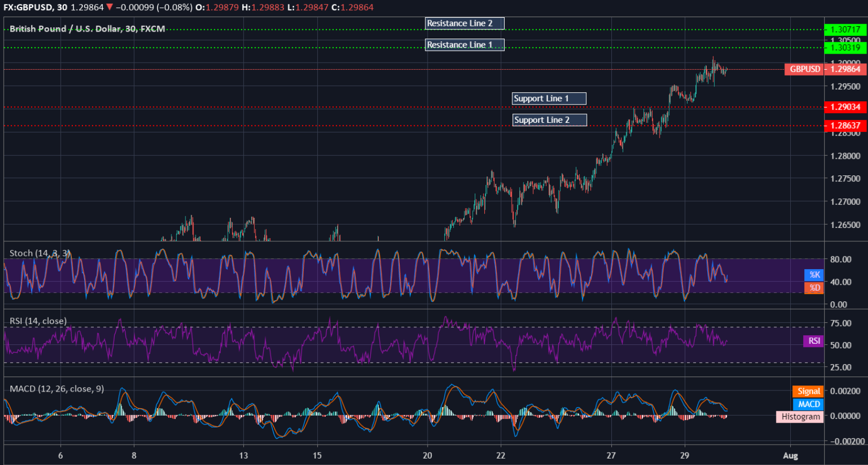Click the 8 date on time axis
Screen dimensions: 868x465
point(134,455)
